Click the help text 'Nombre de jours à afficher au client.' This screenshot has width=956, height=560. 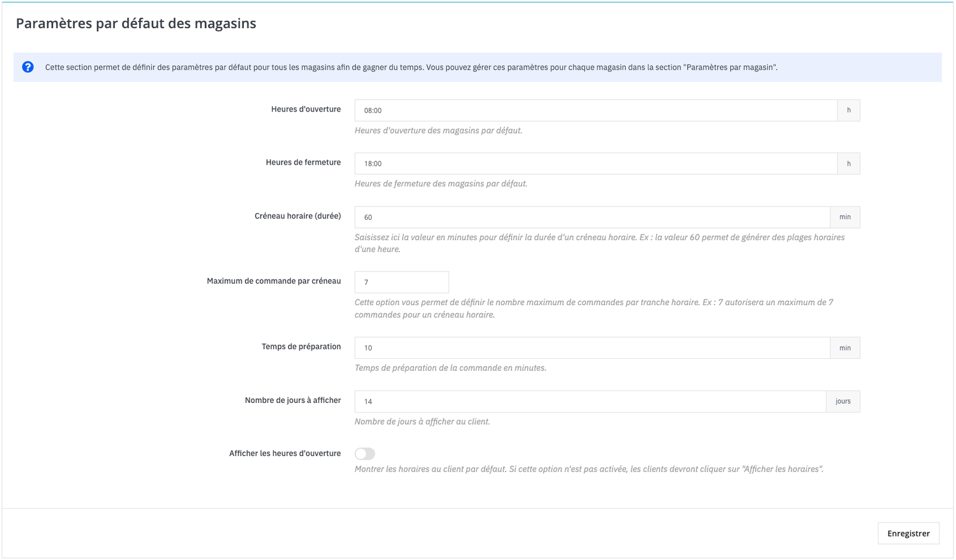422,421
